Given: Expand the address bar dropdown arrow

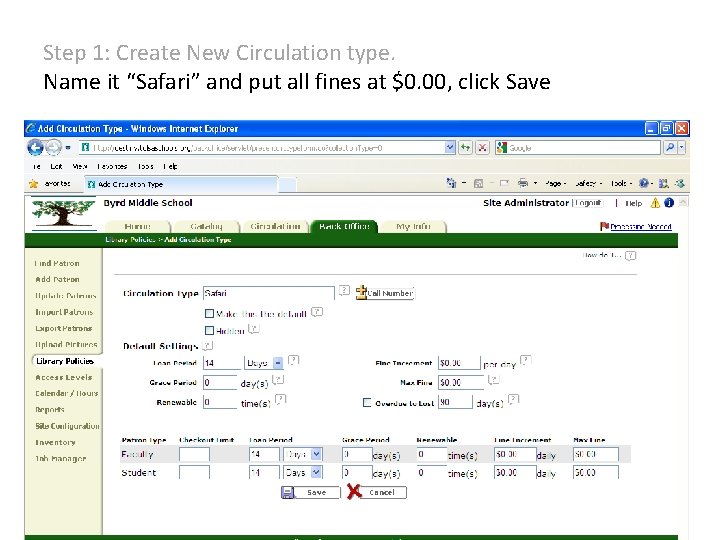Looking at the screenshot, I should click(x=450, y=147).
